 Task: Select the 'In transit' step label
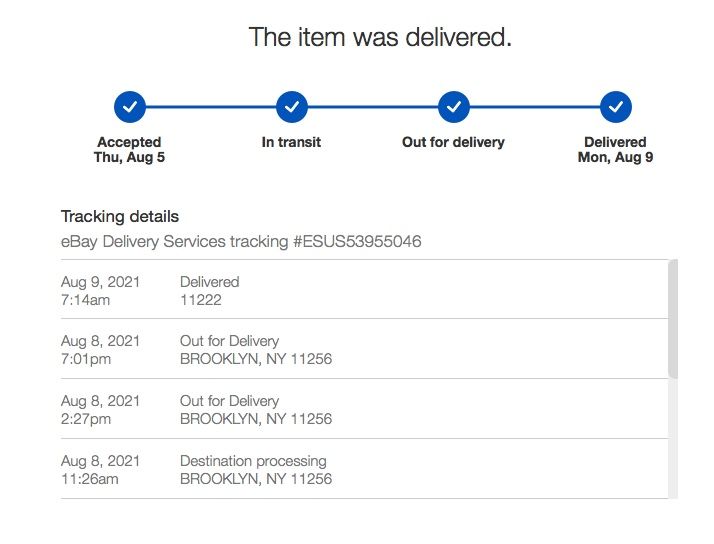291,142
